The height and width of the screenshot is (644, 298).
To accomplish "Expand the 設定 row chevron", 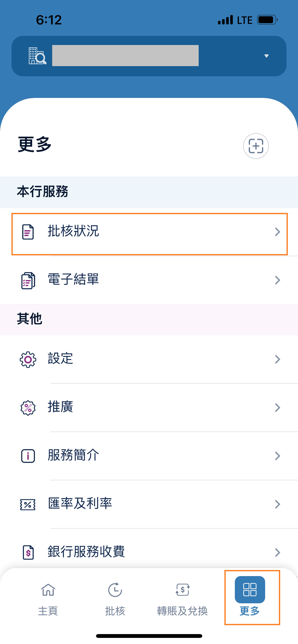I will [x=277, y=359].
